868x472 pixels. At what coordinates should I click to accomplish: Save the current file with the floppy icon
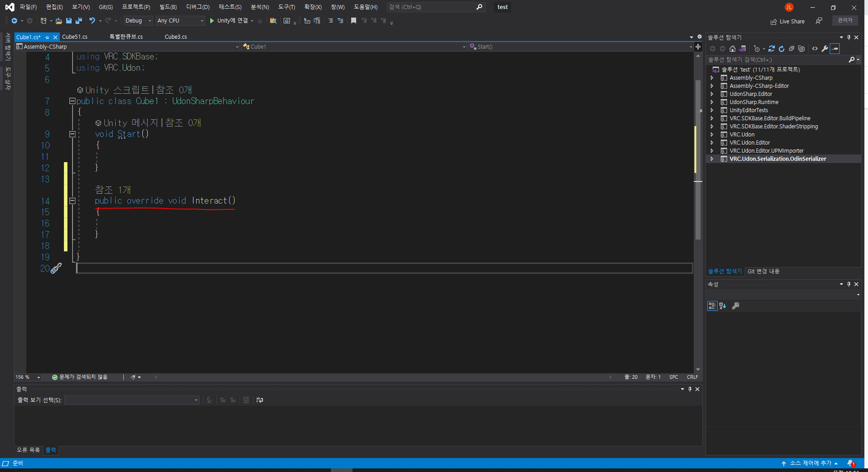69,21
